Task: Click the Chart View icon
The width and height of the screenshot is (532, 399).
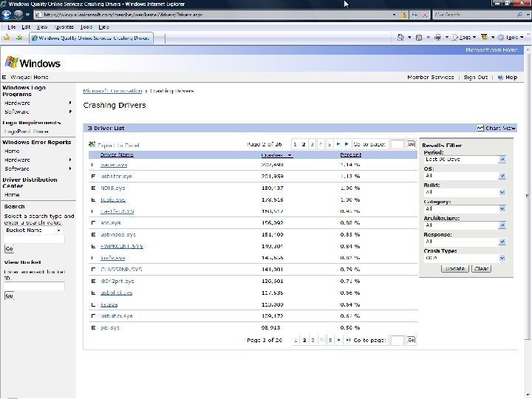Action: [480, 128]
